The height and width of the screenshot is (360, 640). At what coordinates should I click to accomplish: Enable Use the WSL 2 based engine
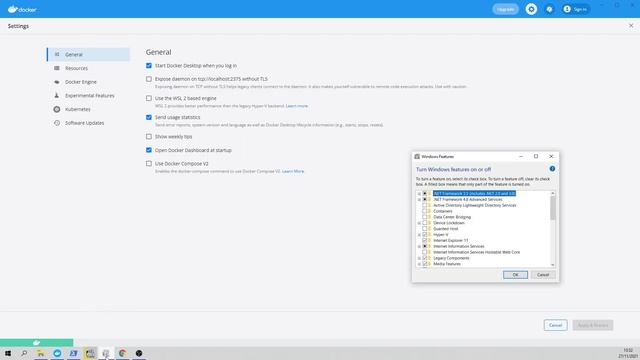(149, 98)
